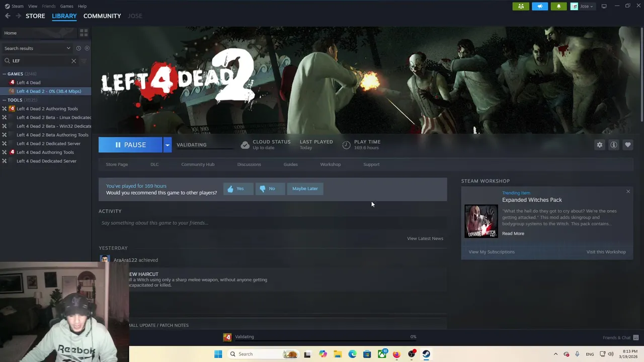Select Left 4 Dead Authoring Tools

tap(45, 152)
